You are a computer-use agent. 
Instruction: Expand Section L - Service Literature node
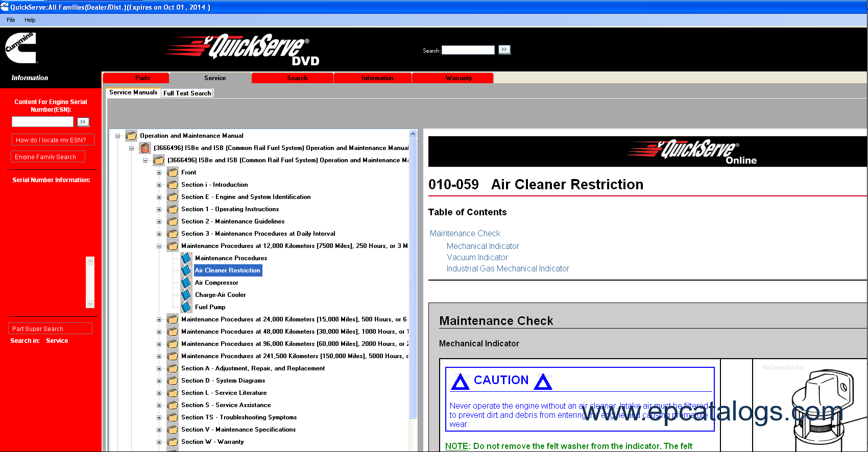tap(159, 393)
